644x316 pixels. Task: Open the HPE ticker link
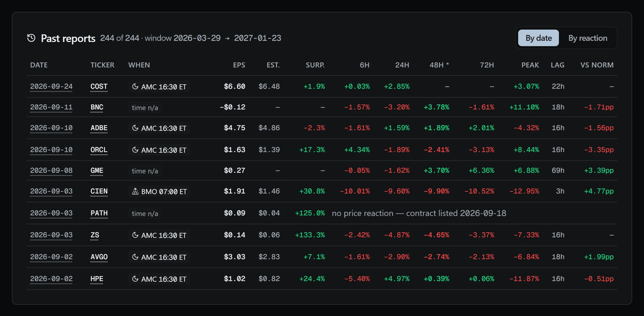pyautogui.click(x=97, y=279)
